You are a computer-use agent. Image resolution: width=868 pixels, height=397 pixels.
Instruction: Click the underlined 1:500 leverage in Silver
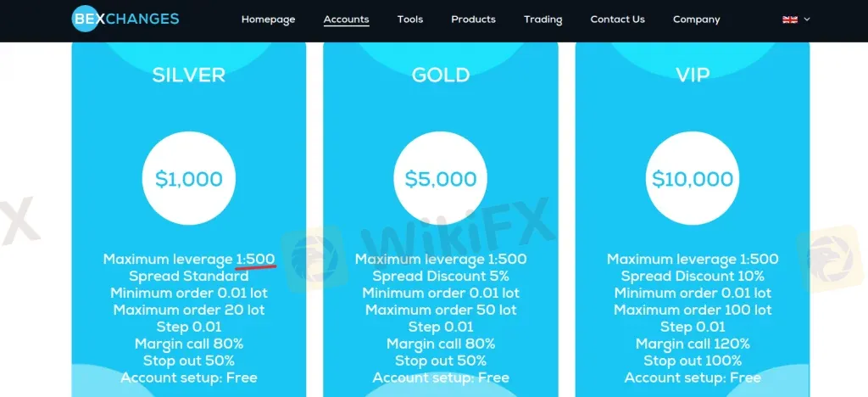255,260
